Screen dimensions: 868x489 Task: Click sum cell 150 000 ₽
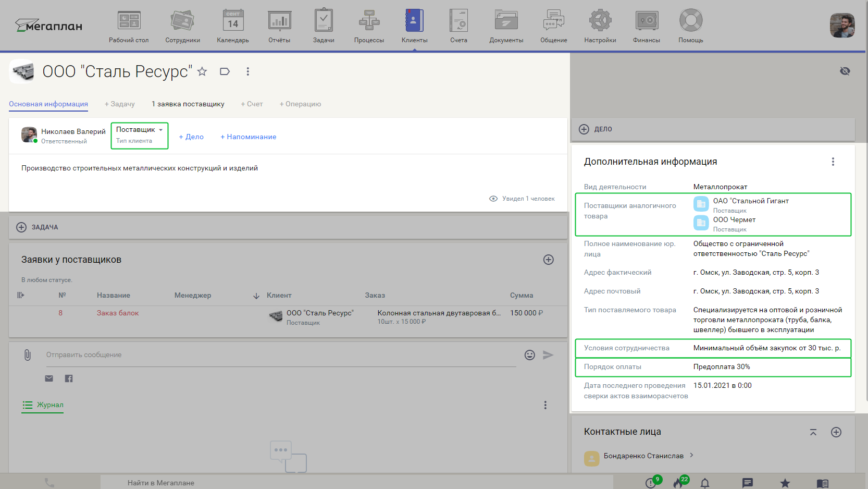tap(526, 313)
